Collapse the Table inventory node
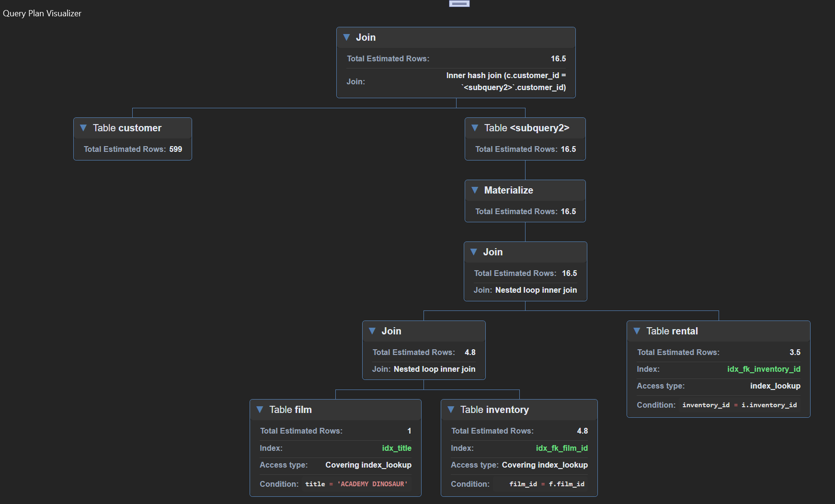 (451, 410)
